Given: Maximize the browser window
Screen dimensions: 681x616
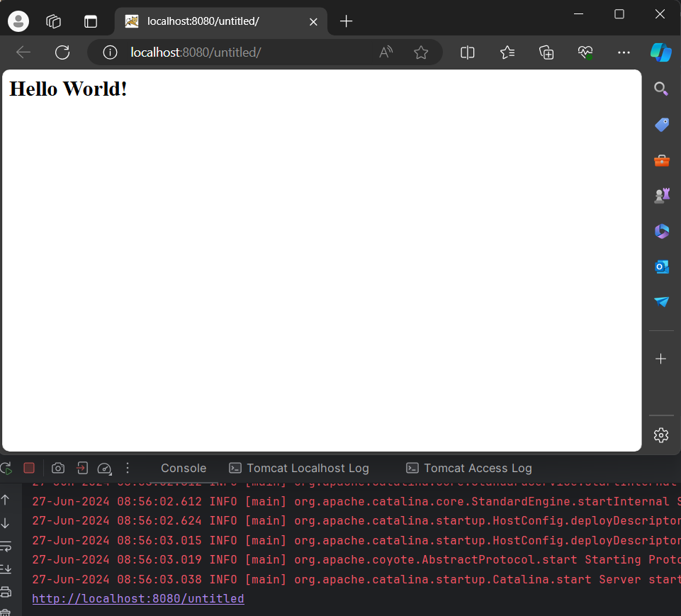Looking at the screenshot, I should click(619, 14).
